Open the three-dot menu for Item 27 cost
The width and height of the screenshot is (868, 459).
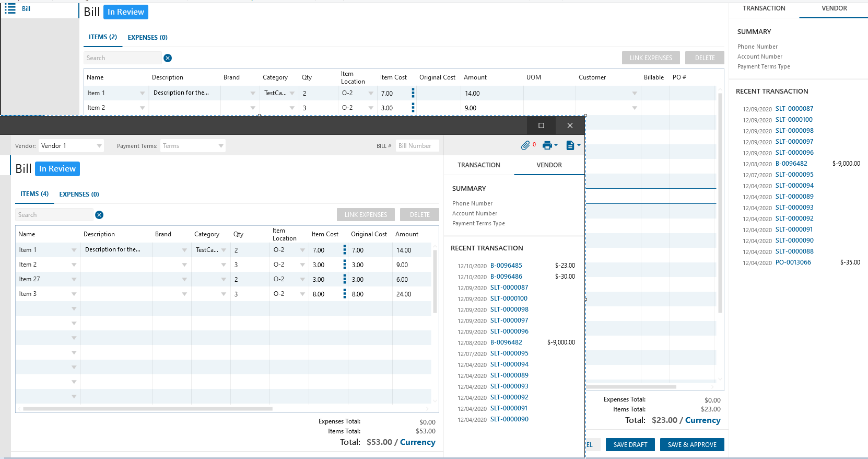pos(344,279)
